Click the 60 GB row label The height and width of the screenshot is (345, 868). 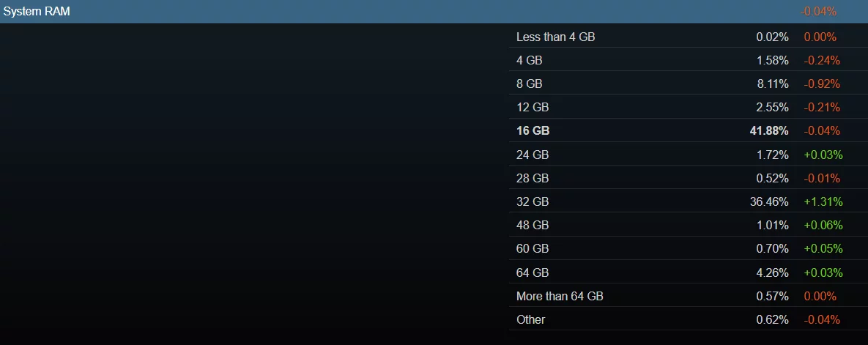533,249
